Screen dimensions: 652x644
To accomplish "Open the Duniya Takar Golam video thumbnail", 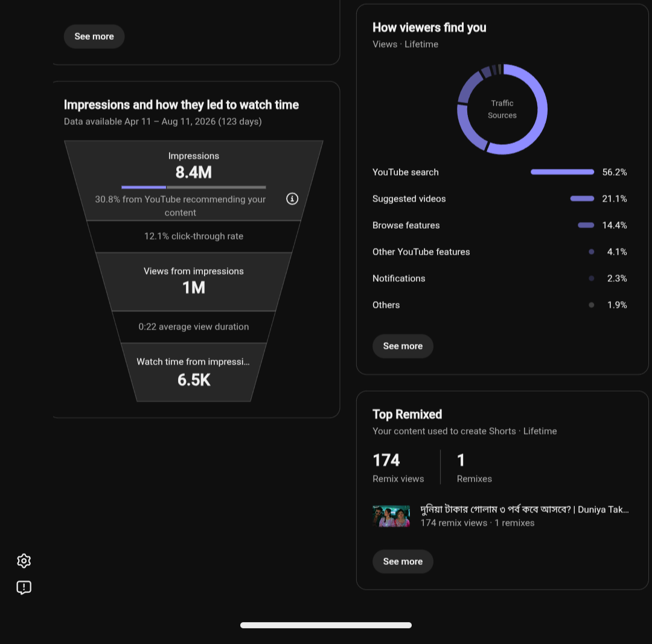I will tap(391, 516).
